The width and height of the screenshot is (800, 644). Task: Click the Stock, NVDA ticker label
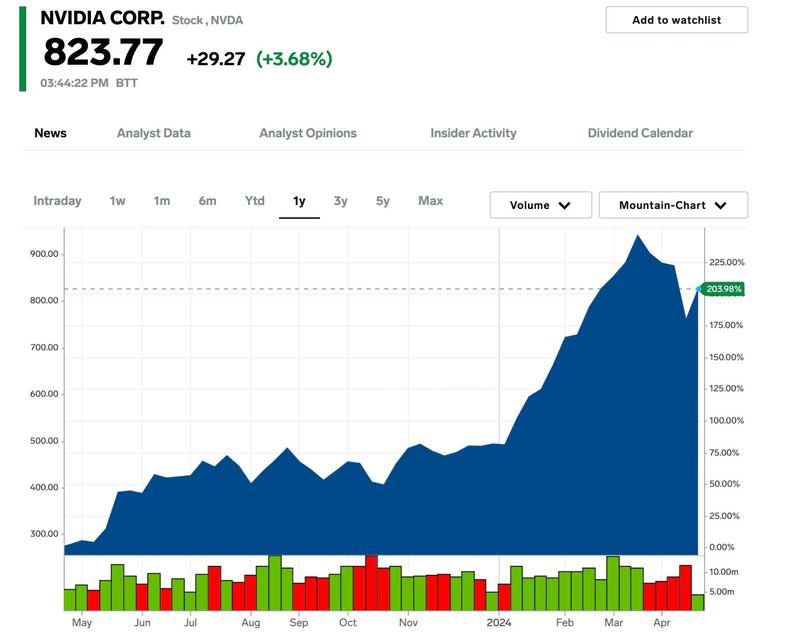point(207,20)
